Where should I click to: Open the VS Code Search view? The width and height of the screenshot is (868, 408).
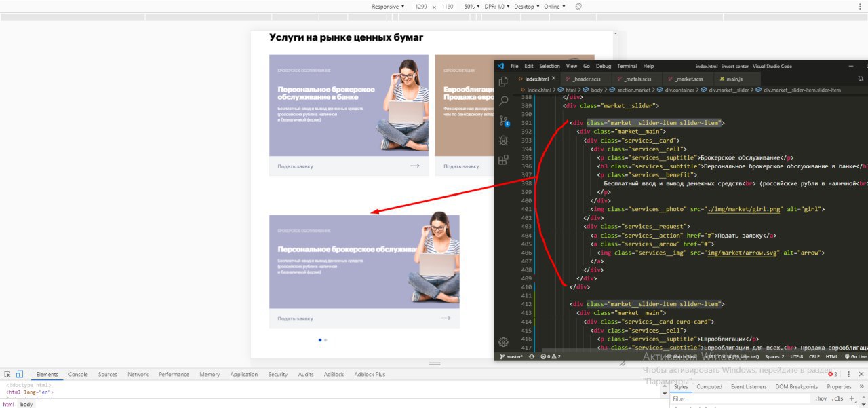(x=503, y=100)
